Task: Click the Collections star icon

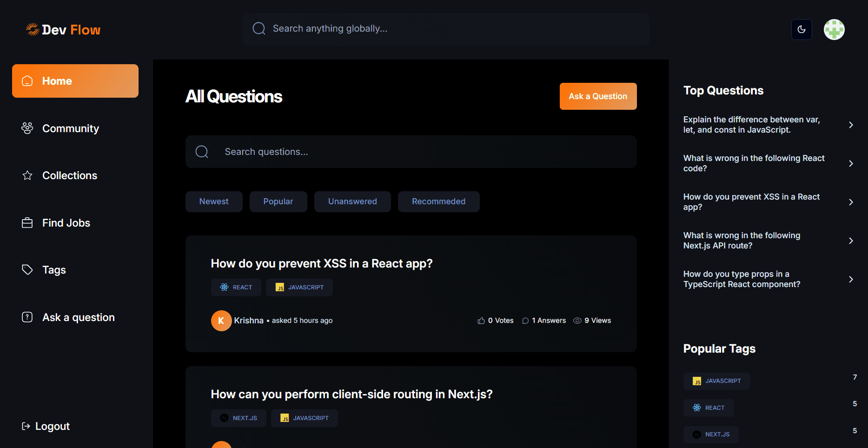Action: click(27, 175)
